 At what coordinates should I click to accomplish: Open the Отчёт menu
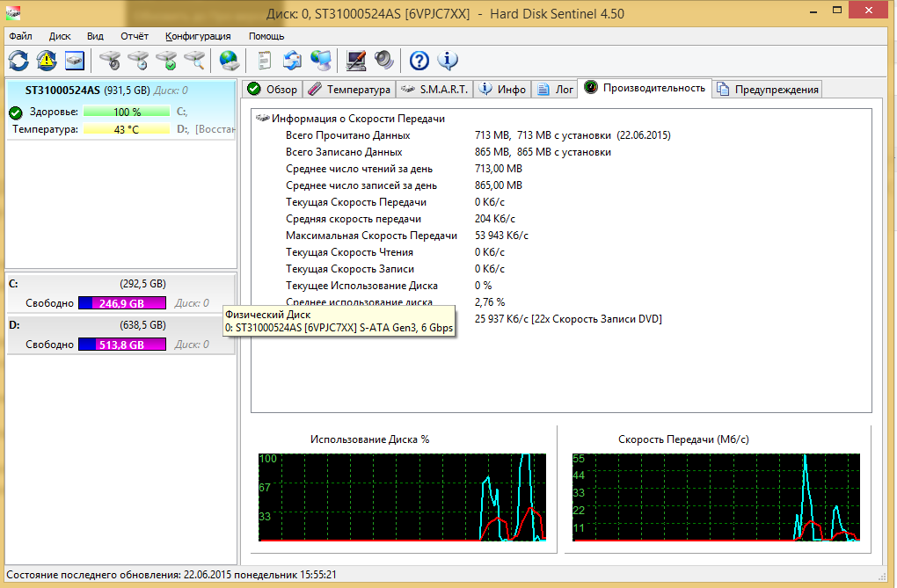click(x=135, y=36)
